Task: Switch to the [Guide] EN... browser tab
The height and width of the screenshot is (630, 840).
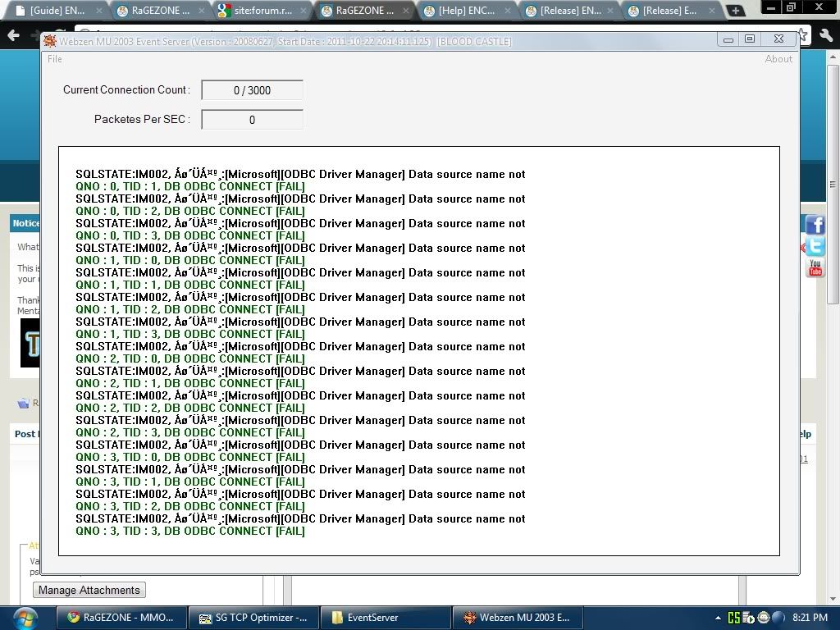Action: pyautogui.click(x=55, y=11)
